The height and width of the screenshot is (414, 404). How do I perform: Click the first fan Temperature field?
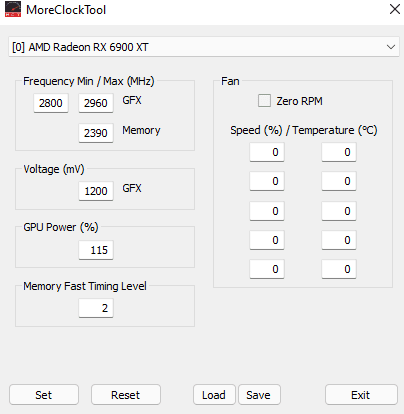pyautogui.click(x=339, y=152)
